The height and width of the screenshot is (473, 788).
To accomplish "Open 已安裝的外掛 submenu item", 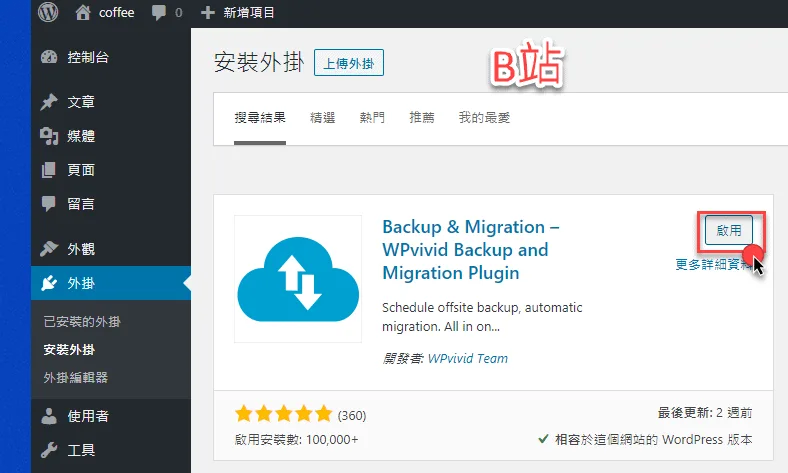I will coord(82,322).
